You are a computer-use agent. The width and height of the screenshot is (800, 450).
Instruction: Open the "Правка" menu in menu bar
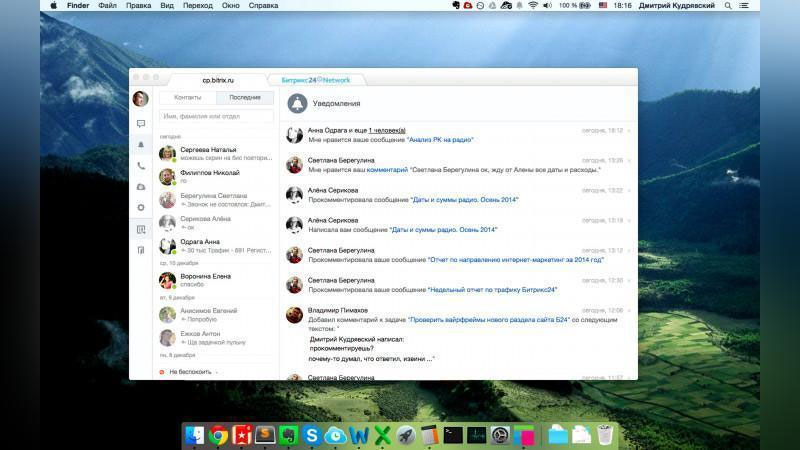pos(139,6)
